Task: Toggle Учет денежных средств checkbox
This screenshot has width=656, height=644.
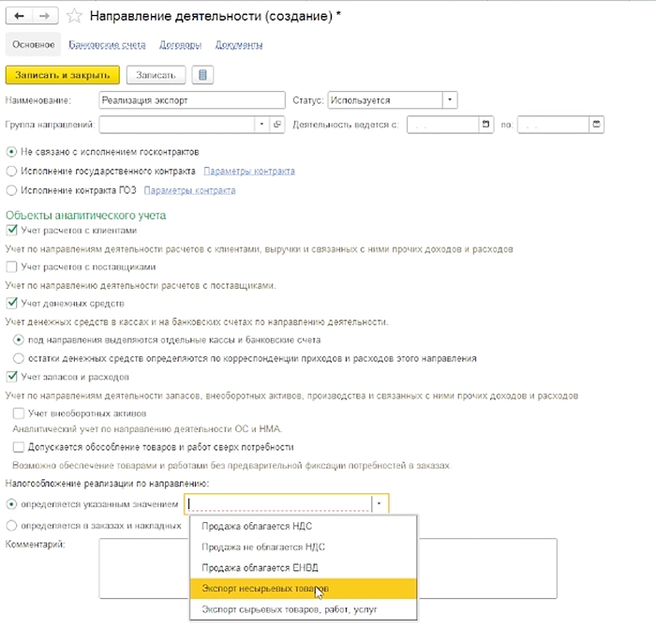Action: point(11,303)
